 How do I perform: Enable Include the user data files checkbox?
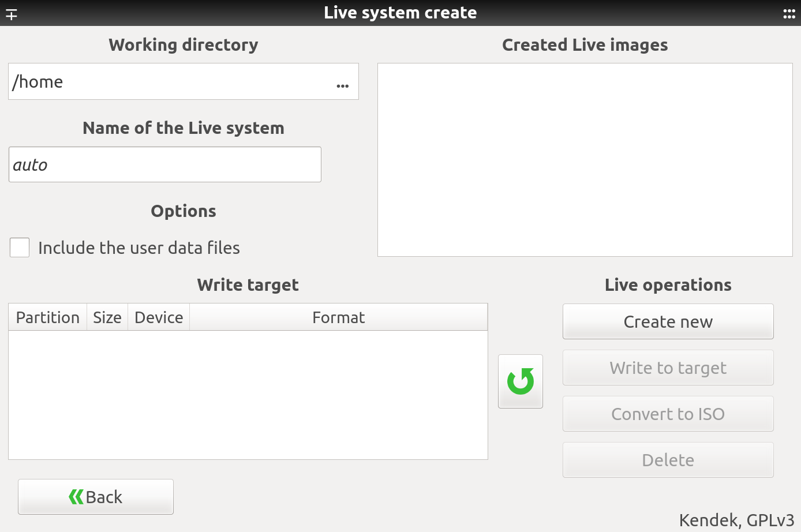click(x=20, y=248)
